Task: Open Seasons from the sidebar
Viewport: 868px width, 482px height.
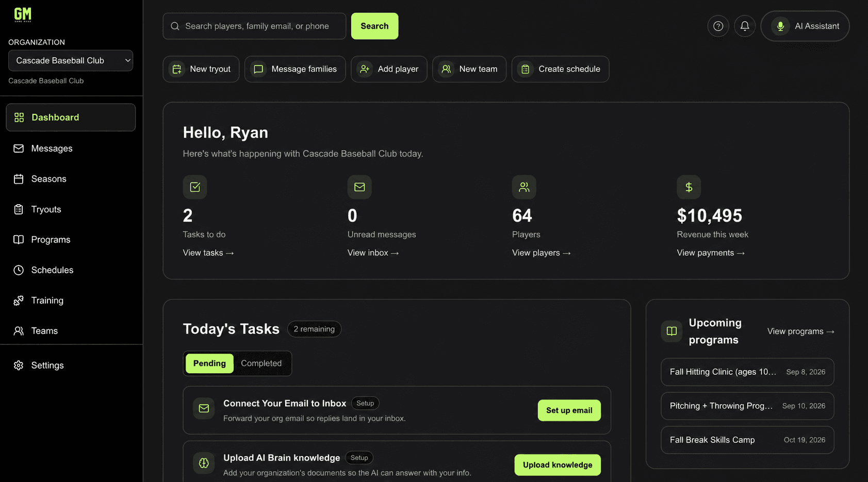Action: click(x=71, y=179)
